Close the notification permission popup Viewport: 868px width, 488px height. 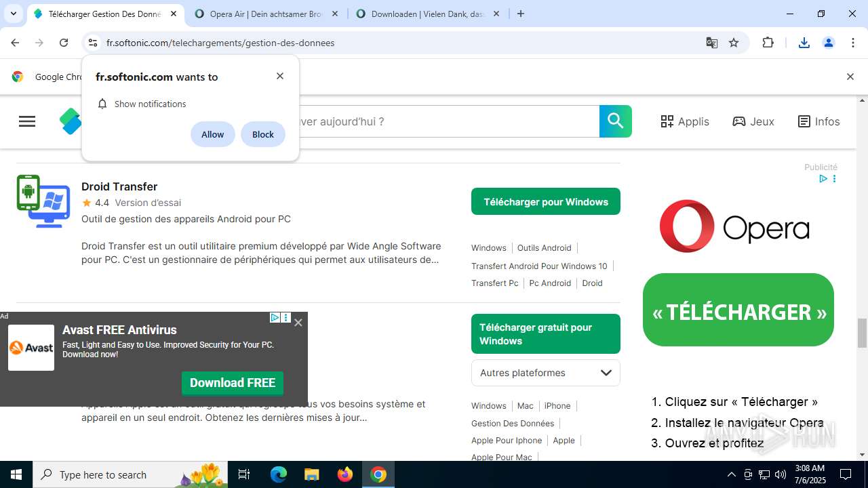(280, 76)
